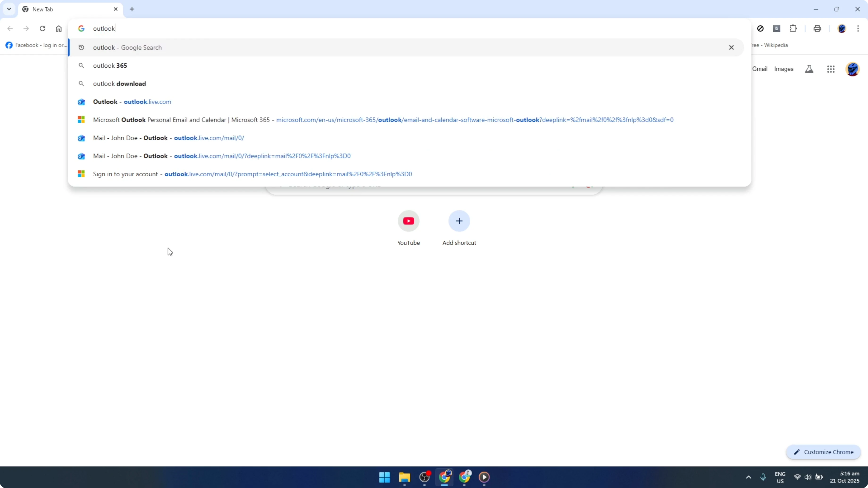This screenshot has width=868, height=488.
Task: Choose the 'outlook download' suggestion
Action: (406, 83)
